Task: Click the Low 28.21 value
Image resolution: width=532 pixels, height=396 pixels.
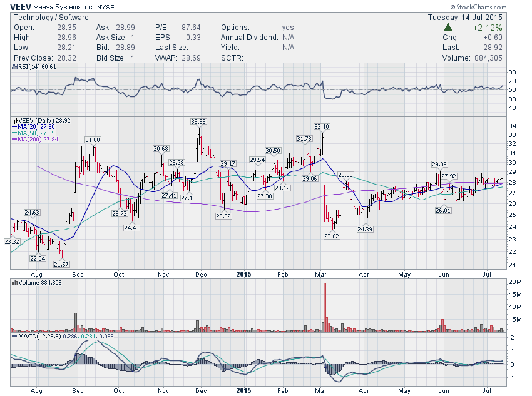Action: pos(66,48)
